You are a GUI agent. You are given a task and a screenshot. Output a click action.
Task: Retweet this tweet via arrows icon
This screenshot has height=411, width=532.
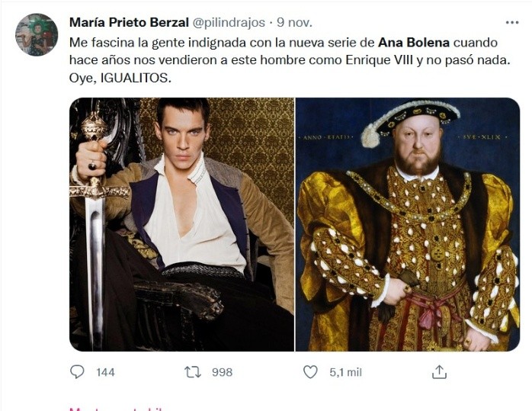coord(194,372)
